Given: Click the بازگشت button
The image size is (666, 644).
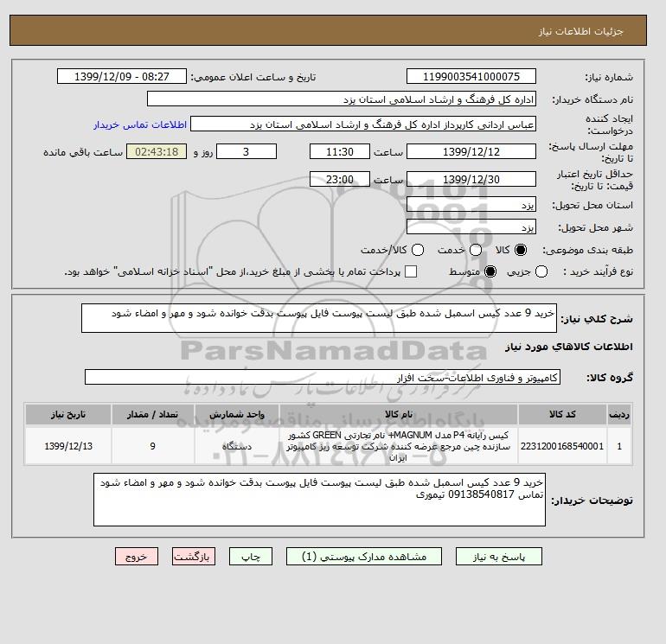Looking at the screenshot, I should pos(194,557).
